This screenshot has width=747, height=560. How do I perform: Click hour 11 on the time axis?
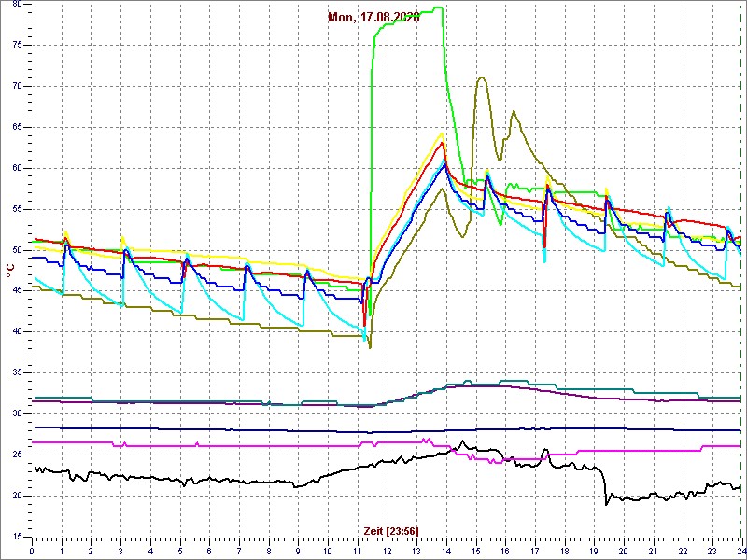(358, 551)
